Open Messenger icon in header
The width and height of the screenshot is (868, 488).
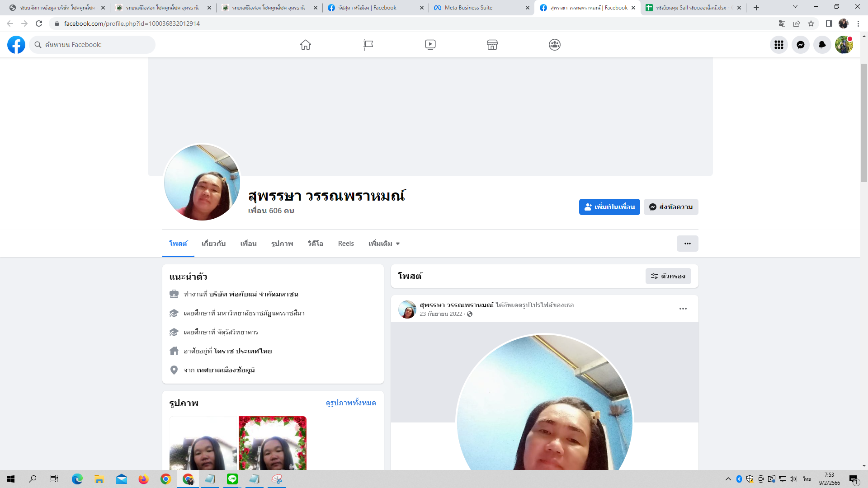801,45
